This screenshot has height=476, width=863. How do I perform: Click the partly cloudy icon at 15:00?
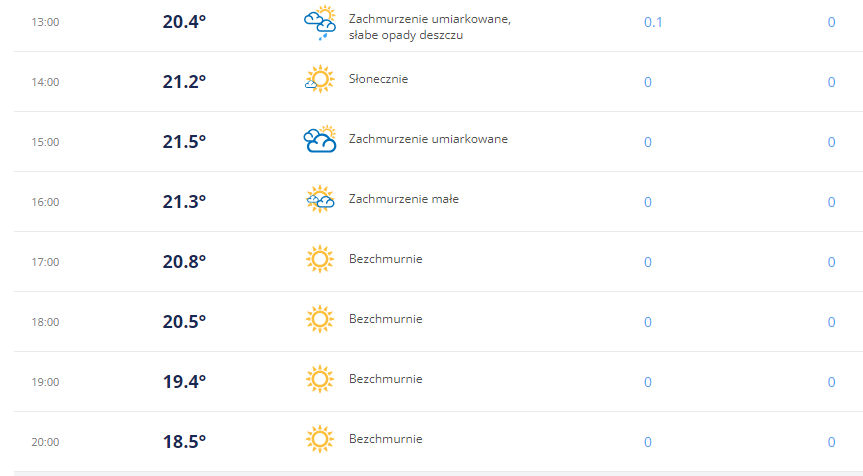click(320, 139)
